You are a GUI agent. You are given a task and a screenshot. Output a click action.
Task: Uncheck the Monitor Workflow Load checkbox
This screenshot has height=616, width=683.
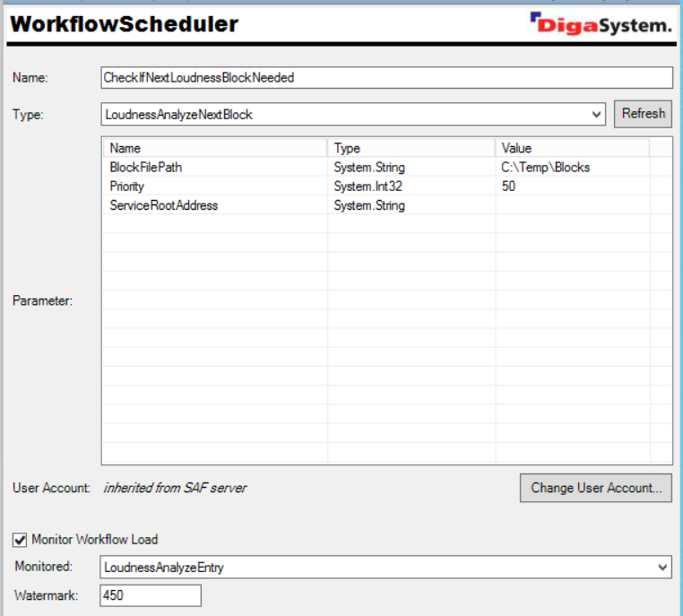(20, 539)
